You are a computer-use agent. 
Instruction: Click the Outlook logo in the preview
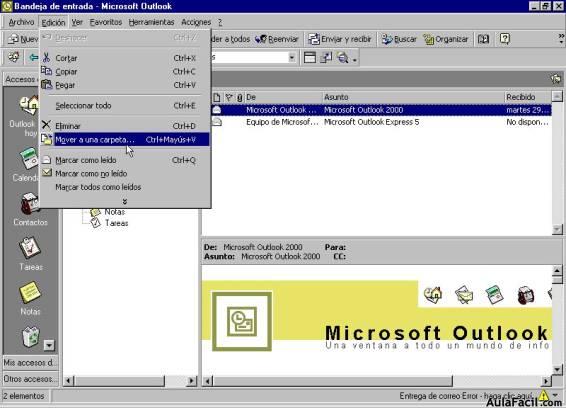coord(242,321)
